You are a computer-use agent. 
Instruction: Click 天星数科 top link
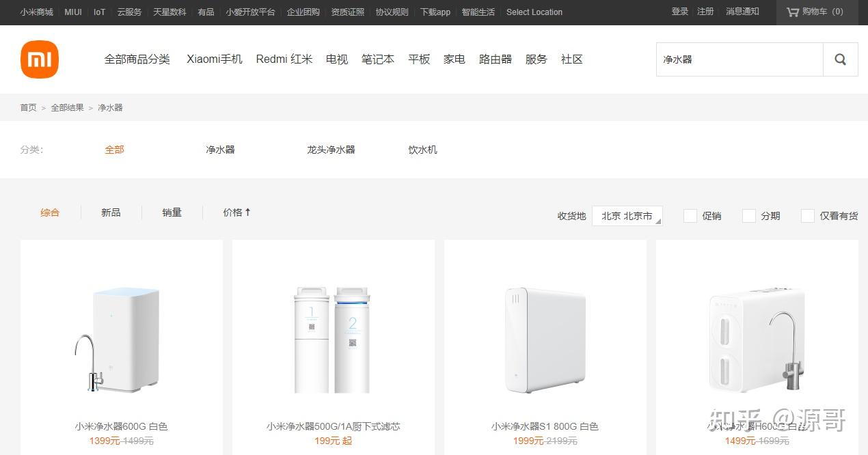[x=169, y=12]
